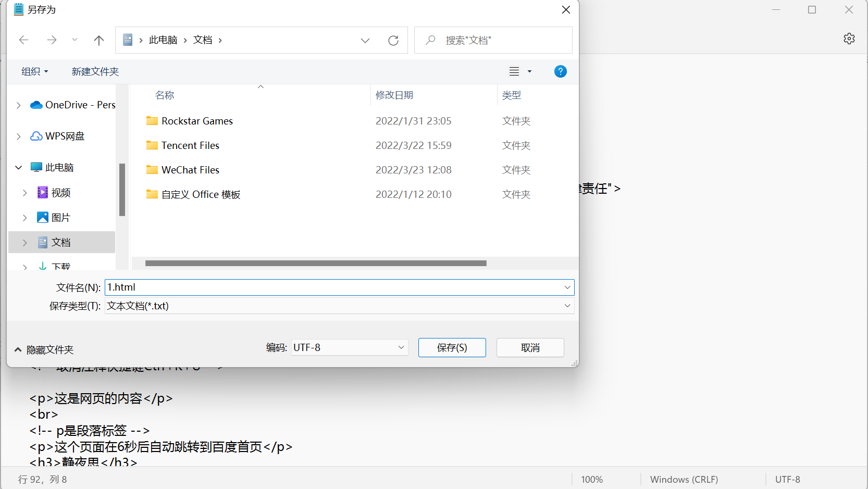Image resolution: width=868 pixels, height=489 pixels.
Task: Expand the 视频 folder node
Action: point(25,193)
